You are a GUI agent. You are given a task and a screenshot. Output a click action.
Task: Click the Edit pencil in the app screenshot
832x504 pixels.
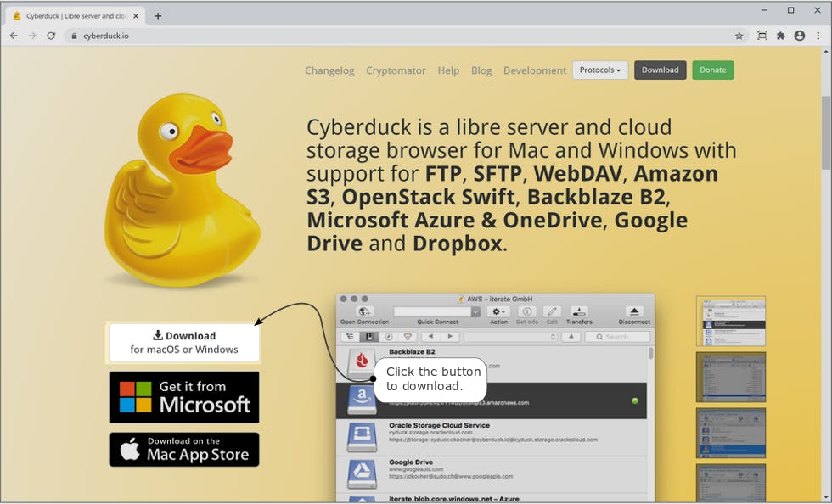(x=552, y=312)
